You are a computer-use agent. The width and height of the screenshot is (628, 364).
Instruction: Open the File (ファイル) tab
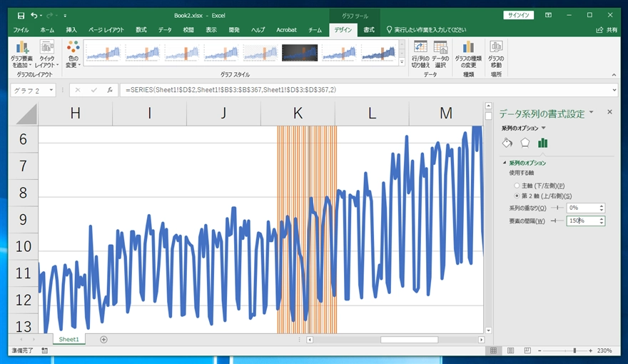click(21, 30)
